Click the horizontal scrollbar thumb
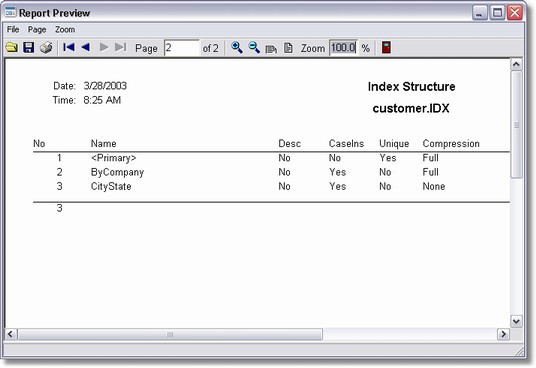The image size is (536, 368). click(x=170, y=334)
